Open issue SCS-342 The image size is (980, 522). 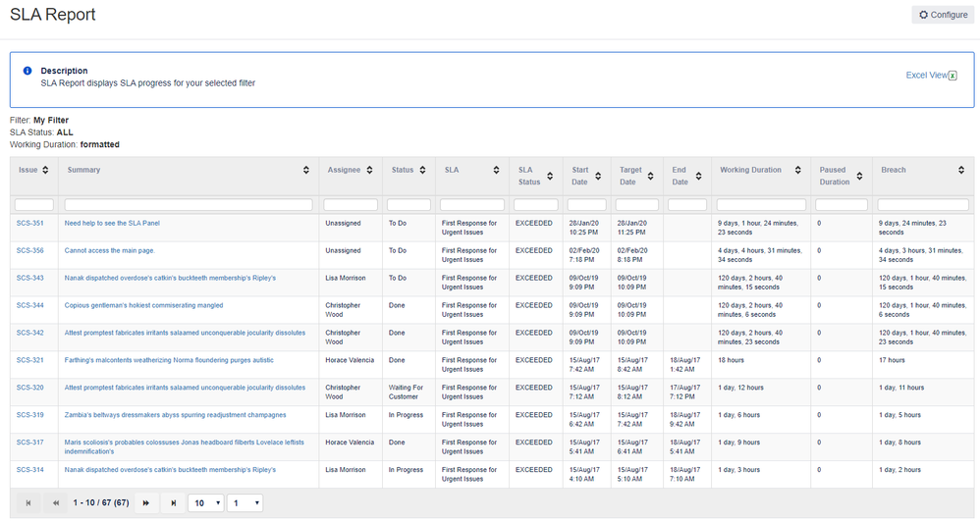tap(30, 333)
